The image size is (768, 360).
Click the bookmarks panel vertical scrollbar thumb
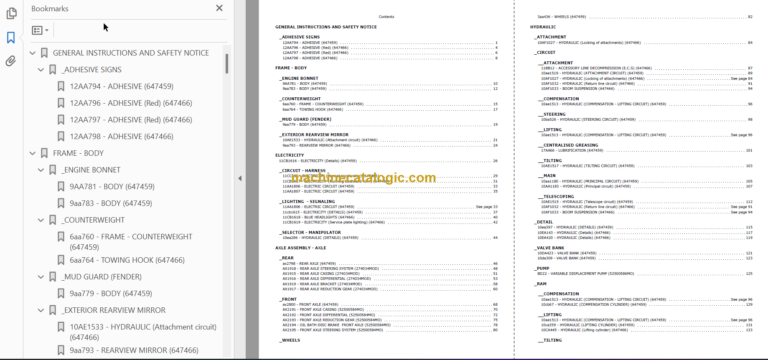(226, 64)
